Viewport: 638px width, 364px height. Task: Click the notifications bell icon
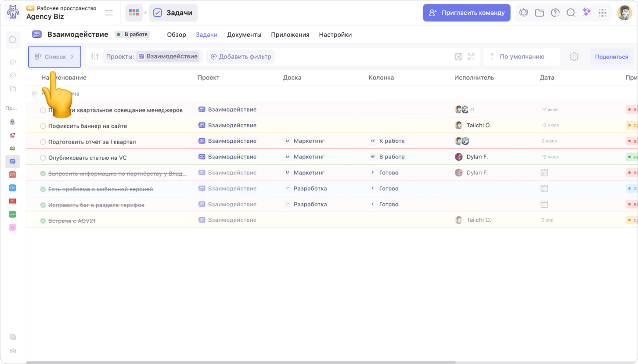click(523, 13)
